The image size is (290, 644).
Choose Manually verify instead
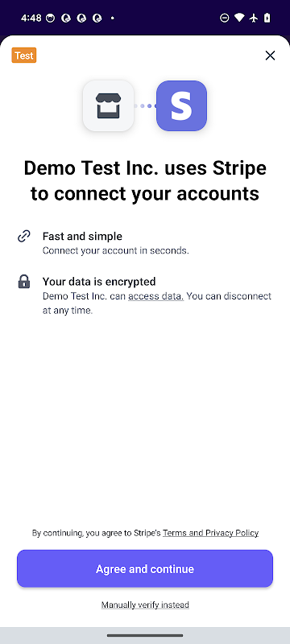tap(145, 605)
